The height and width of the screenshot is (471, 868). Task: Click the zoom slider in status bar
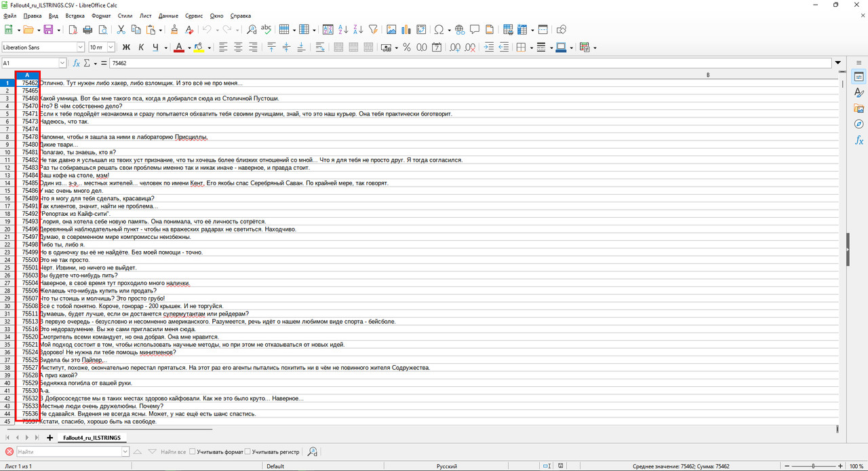[814, 466]
